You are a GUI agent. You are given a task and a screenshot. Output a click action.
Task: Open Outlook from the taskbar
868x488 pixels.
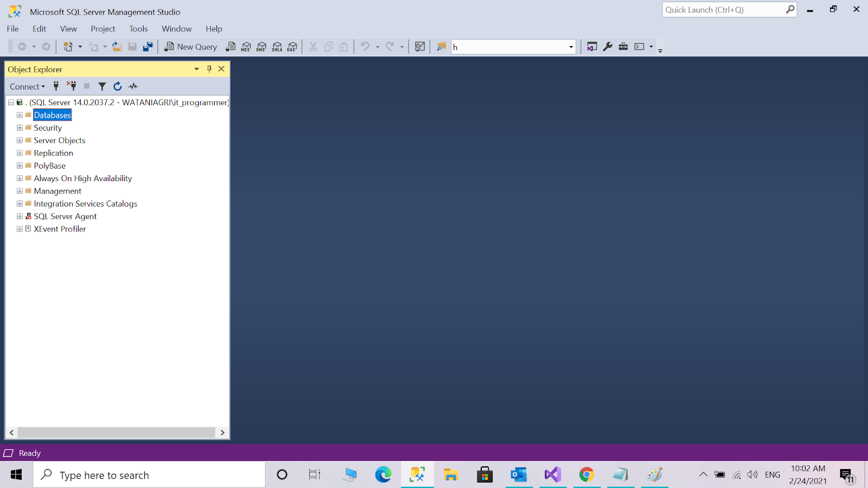tap(519, 475)
